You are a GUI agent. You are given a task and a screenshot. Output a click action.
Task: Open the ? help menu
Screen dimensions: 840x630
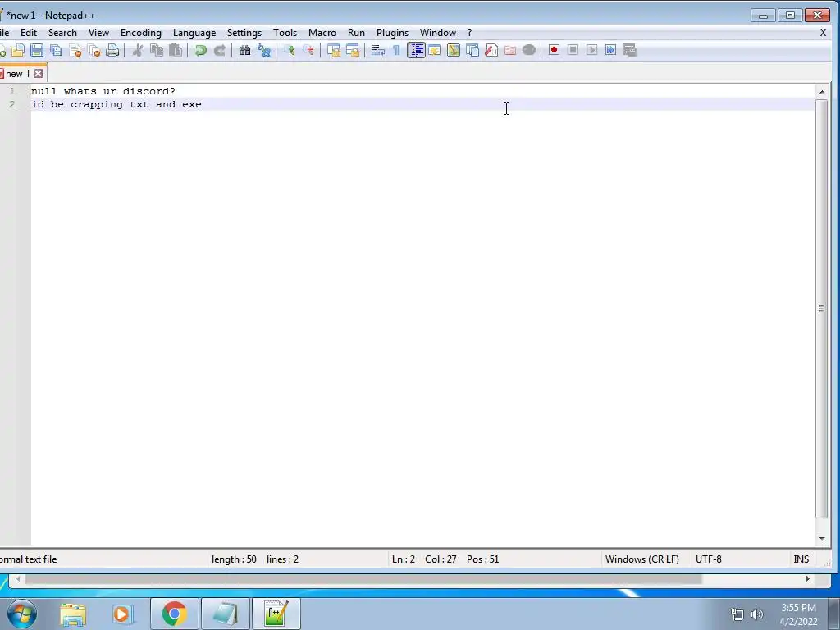[470, 33]
